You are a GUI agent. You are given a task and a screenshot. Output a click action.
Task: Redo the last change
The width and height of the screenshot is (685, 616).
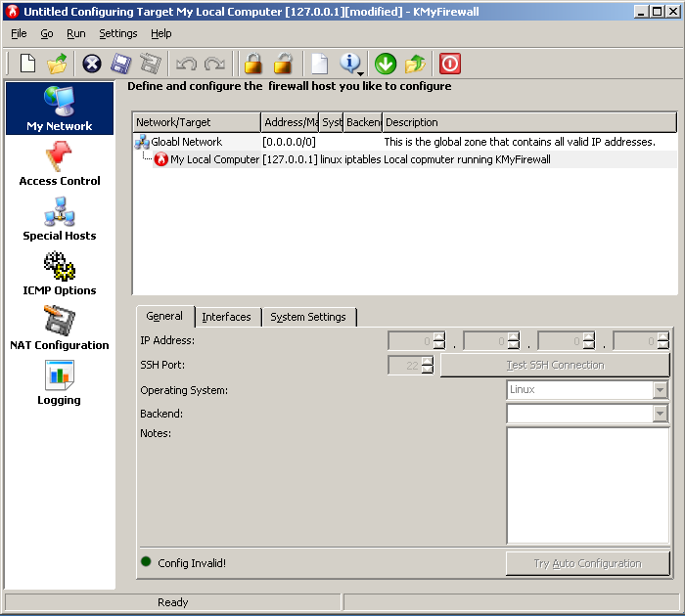click(214, 65)
